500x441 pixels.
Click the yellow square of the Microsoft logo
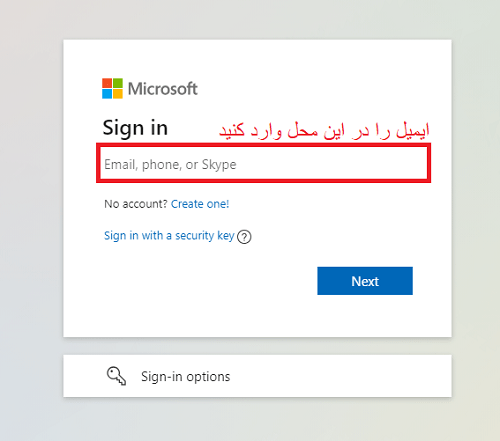(x=118, y=94)
